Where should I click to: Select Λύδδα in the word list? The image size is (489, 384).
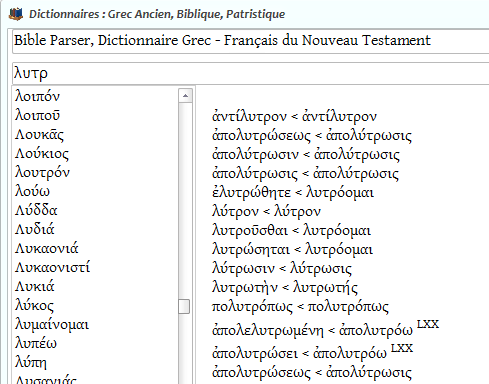[36, 210]
